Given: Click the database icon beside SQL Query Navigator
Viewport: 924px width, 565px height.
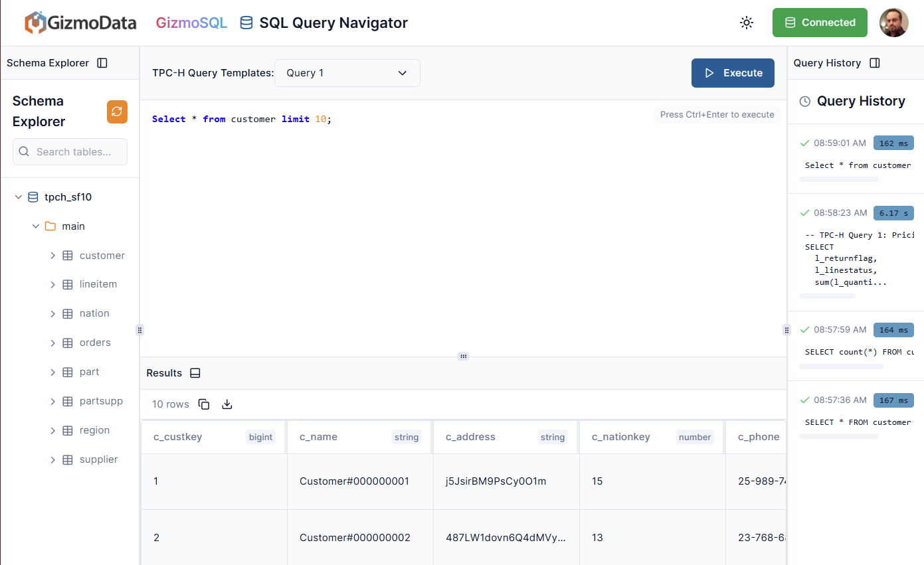Looking at the screenshot, I should [246, 22].
